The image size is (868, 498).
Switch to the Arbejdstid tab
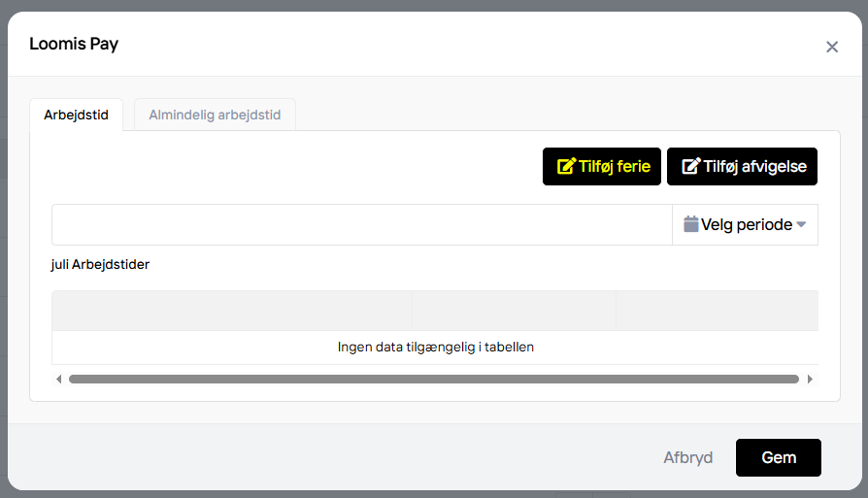coord(76,115)
